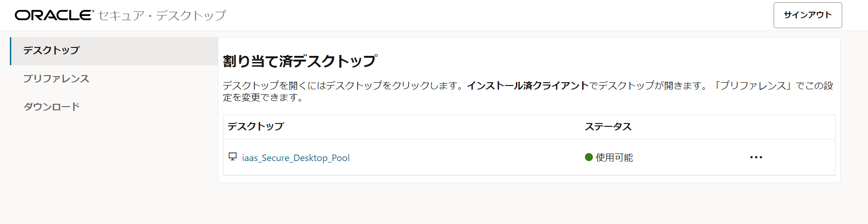The height and width of the screenshot is (224, 868).
Task: Click the blue selection bar left of デスクトップ
Action: 10,51
